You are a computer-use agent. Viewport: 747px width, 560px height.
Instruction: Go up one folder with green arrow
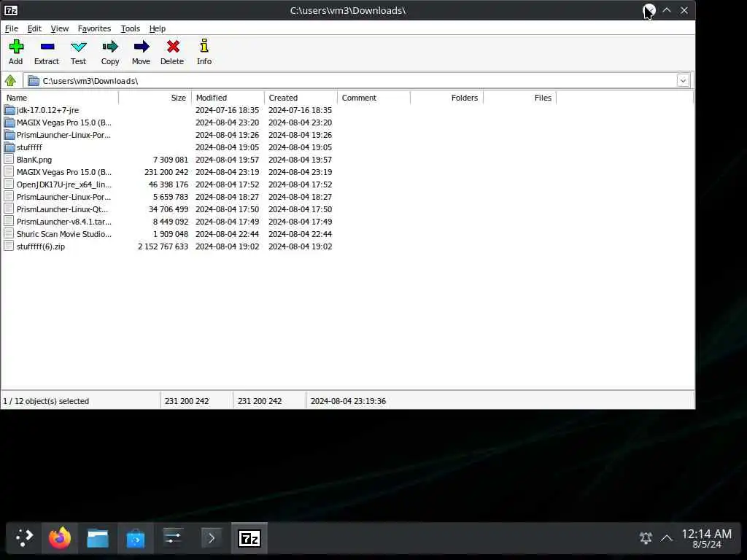pyautogui.click(x=10, y=80)
